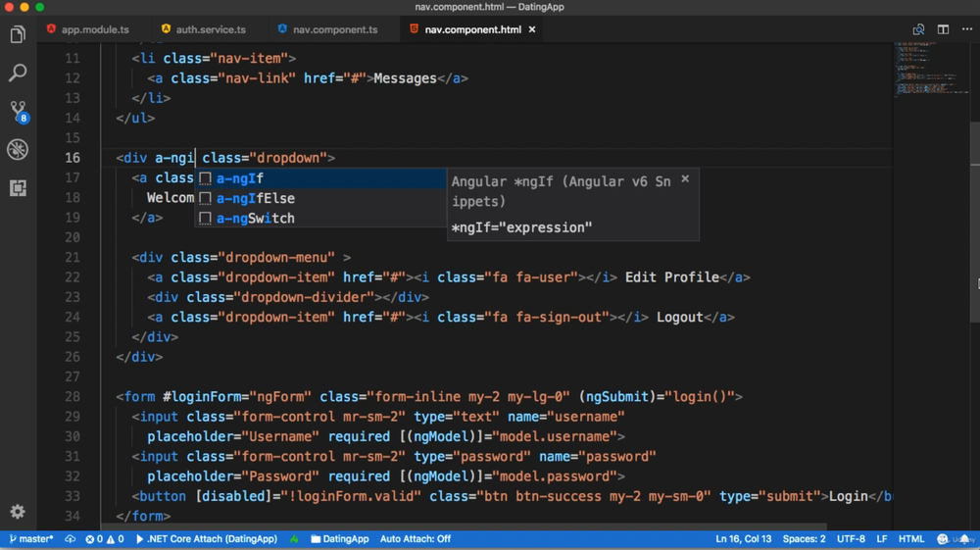980x550 pixels.
Task: Switch to the app.module.ts tab
Action: tap(94, 29)
